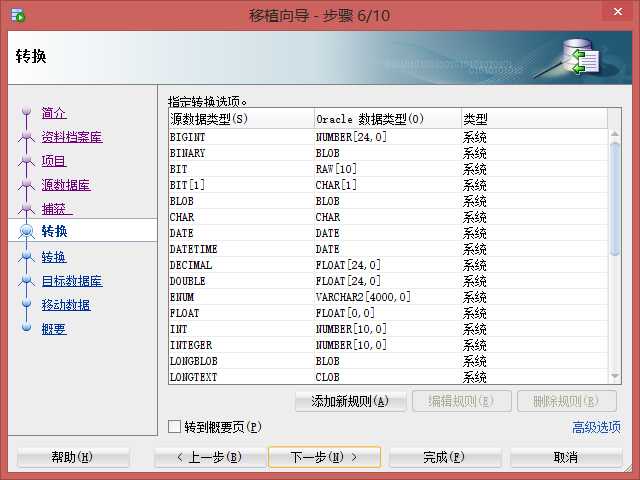Image resolution: width=640 pixels, height=480 pixels.
Task: Proceed with 下一步(N) button
Action: pos(324,457)
